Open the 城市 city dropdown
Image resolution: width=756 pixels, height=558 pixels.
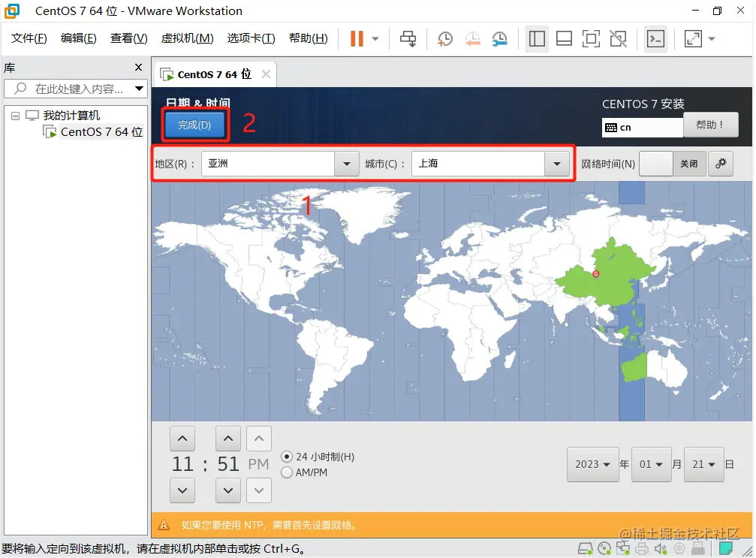click(558, 163)
